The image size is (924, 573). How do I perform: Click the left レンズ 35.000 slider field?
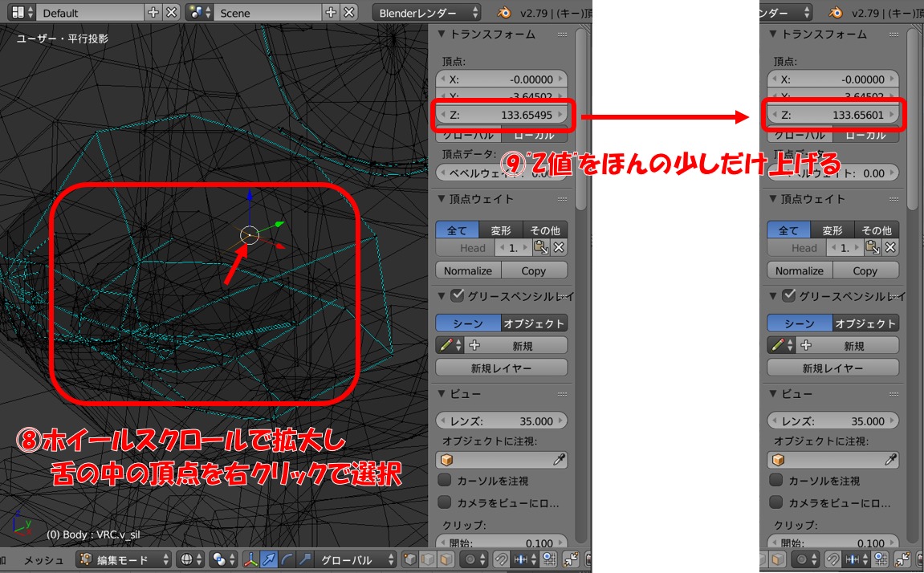click(x=501, y=421)
